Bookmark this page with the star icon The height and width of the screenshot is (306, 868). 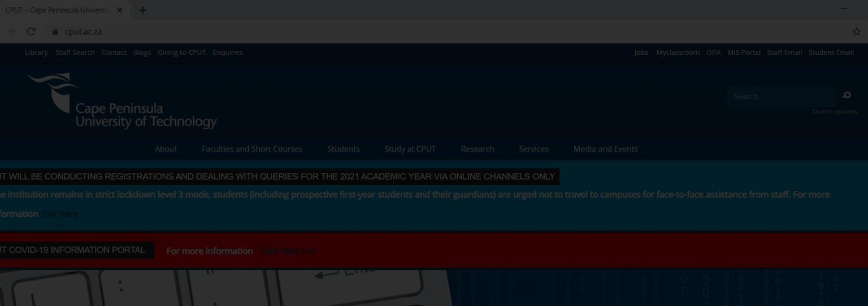(856, 32)
